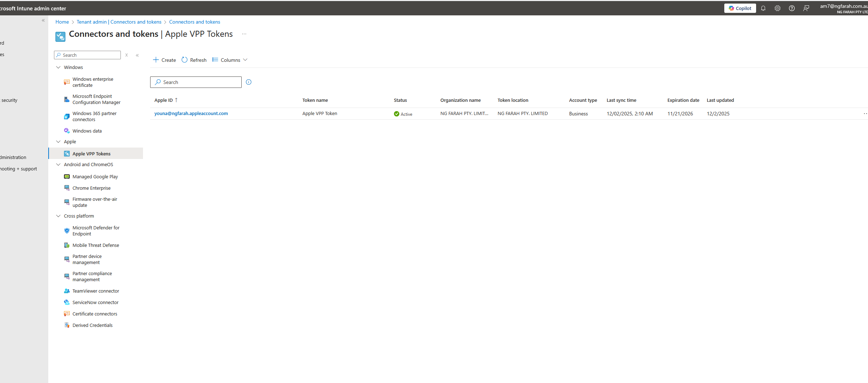Launch Copilot from the header
The width and height of the screenshot is (868, 383).
[x=740, y=8]
